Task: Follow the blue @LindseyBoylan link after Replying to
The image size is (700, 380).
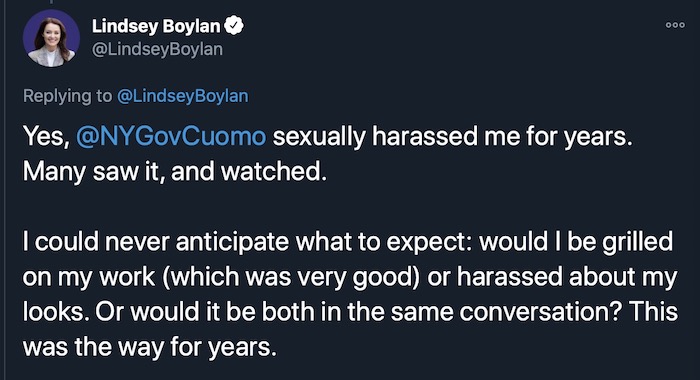Action: point(183,96)
